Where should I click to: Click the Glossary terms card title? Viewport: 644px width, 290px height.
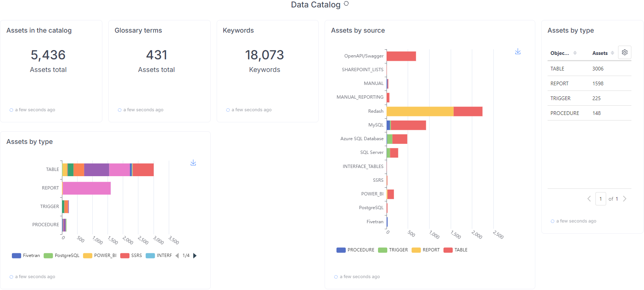[x=138, y=30]
